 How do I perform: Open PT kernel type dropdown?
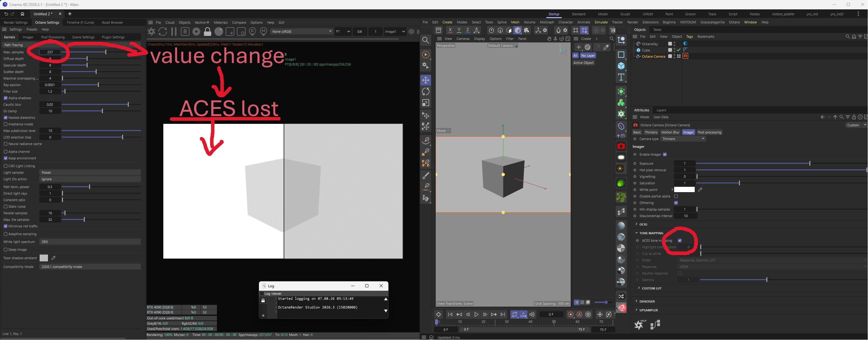[x=343, y=32]
